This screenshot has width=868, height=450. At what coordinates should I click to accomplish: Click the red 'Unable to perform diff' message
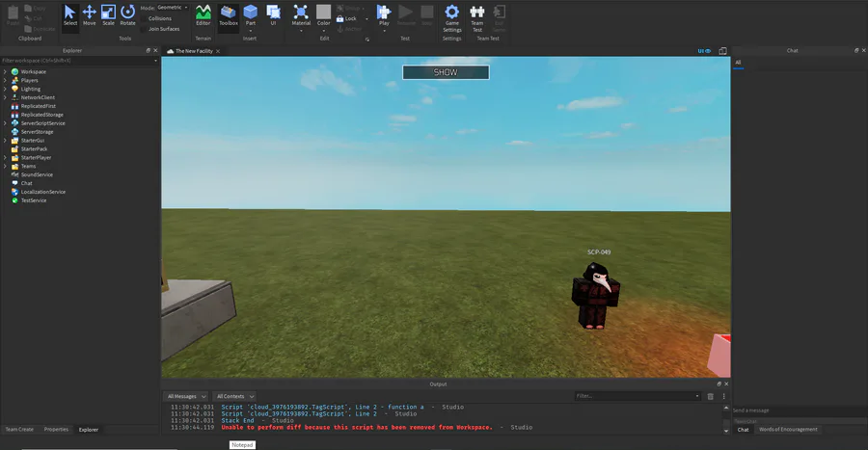tap(357, 427)
